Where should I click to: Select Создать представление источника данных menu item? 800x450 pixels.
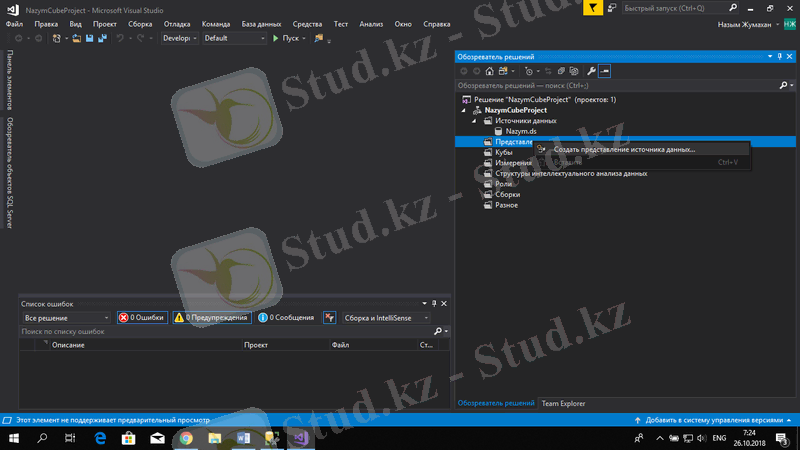(624, 149)
